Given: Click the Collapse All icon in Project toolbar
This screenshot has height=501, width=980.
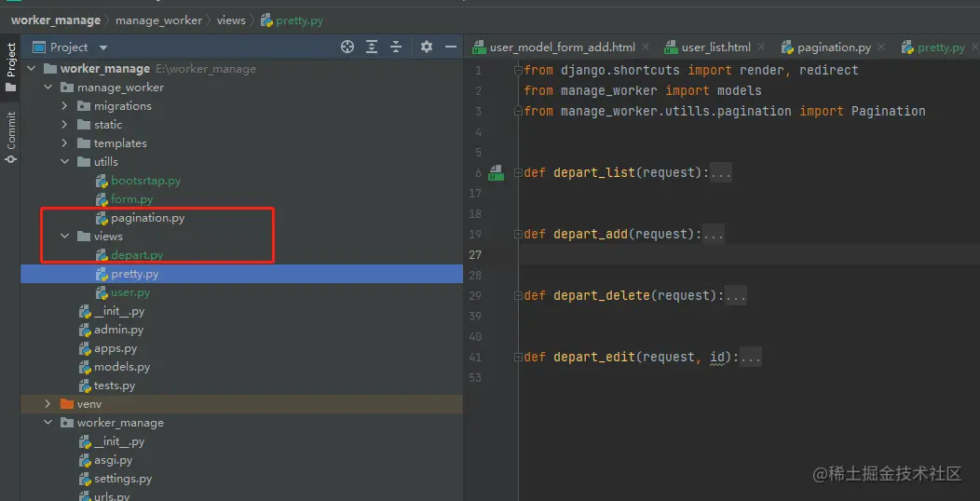Looking at the screenshot, I should (x=396, y=47).
